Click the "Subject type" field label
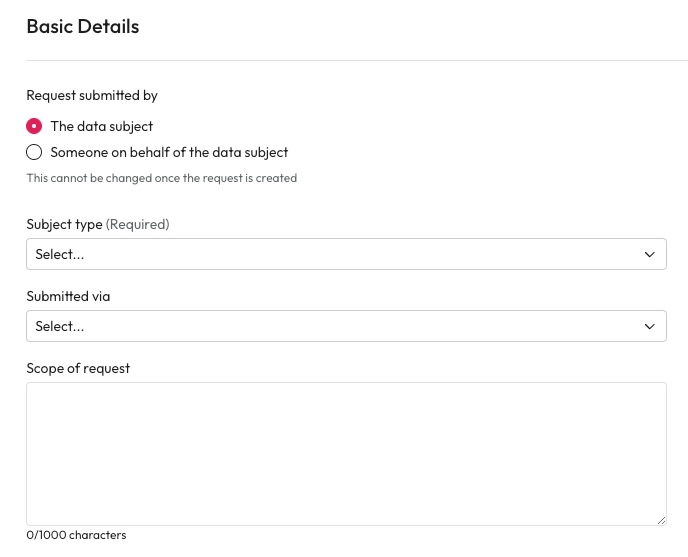The width and height of the screenshot is (688, 557). click(64, 224)
